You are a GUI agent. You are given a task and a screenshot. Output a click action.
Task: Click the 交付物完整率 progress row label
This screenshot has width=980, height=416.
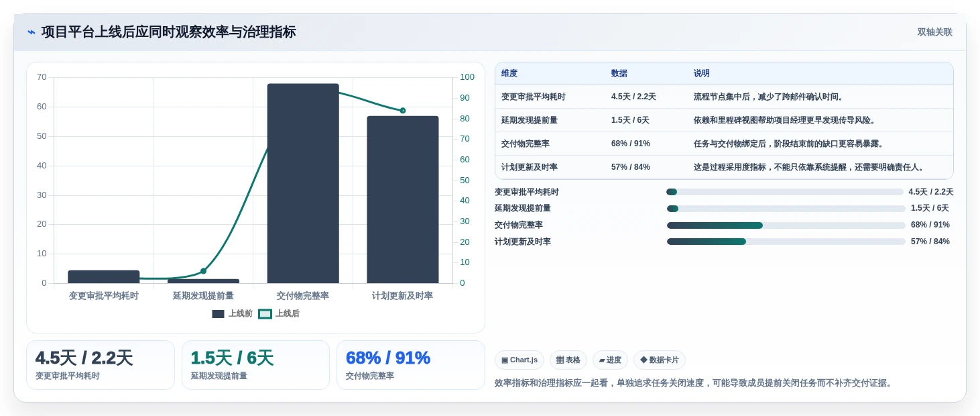(x=519, y=225)
